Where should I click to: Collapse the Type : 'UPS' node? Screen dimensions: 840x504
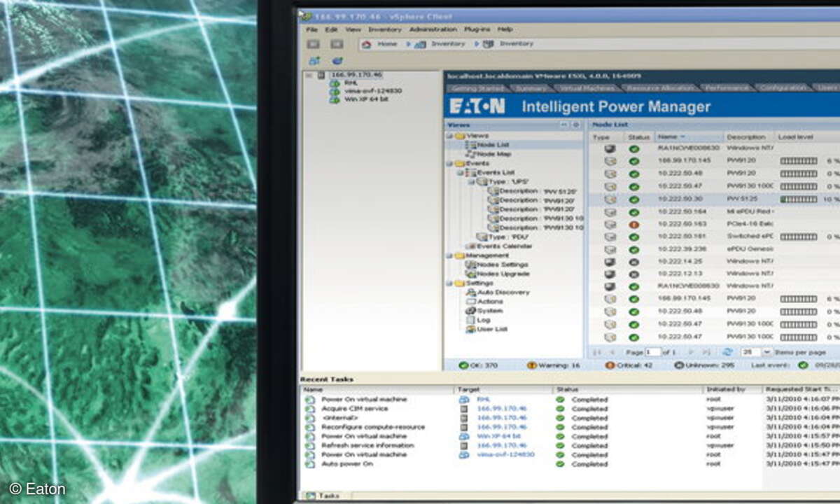pyautogui.click(x=470, y=181)
